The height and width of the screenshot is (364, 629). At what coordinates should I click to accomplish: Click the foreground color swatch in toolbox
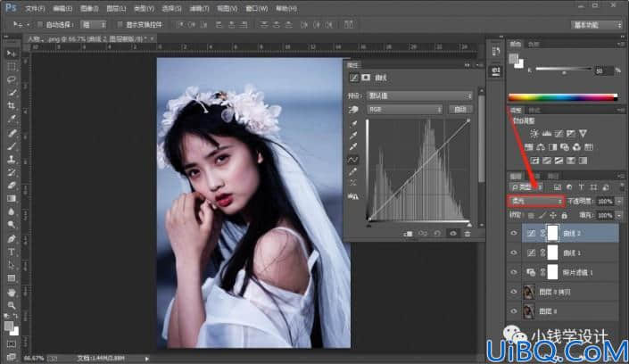(8, 326)
